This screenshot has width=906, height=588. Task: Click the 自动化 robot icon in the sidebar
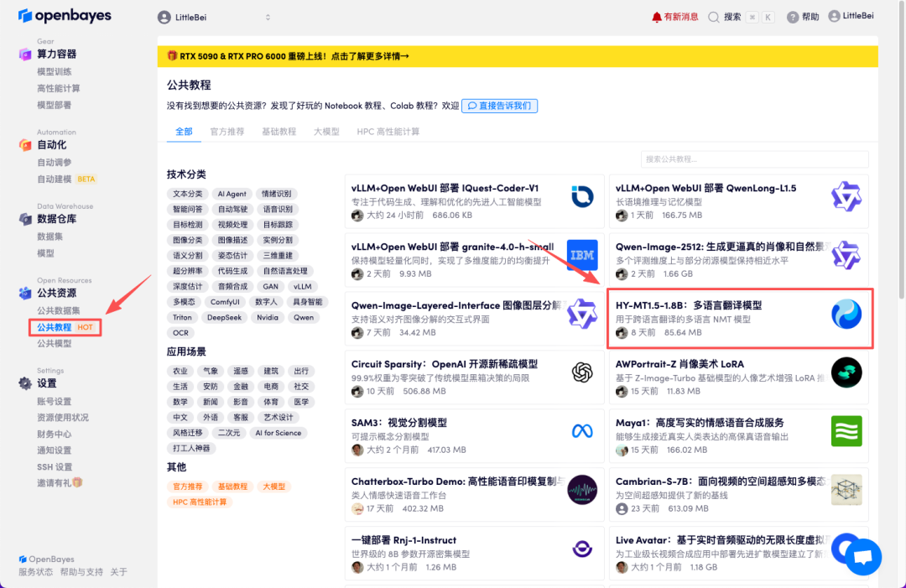(27, 145)
